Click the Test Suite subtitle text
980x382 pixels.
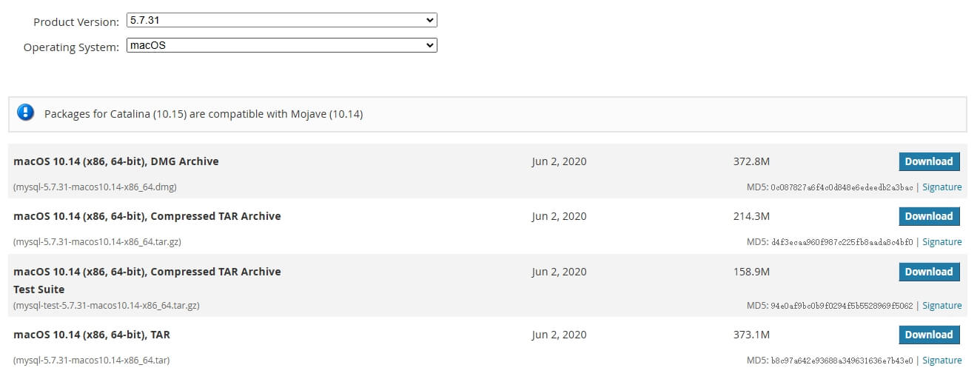(38, 289)
